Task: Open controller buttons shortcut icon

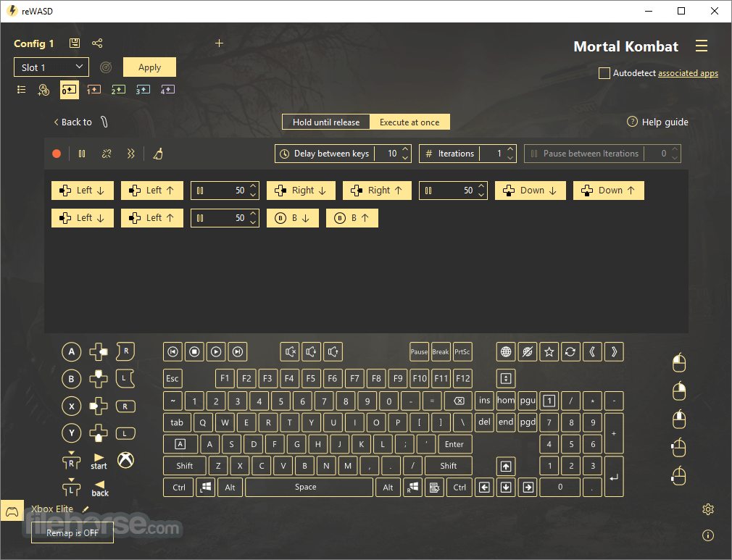Action: coord(43,90)
